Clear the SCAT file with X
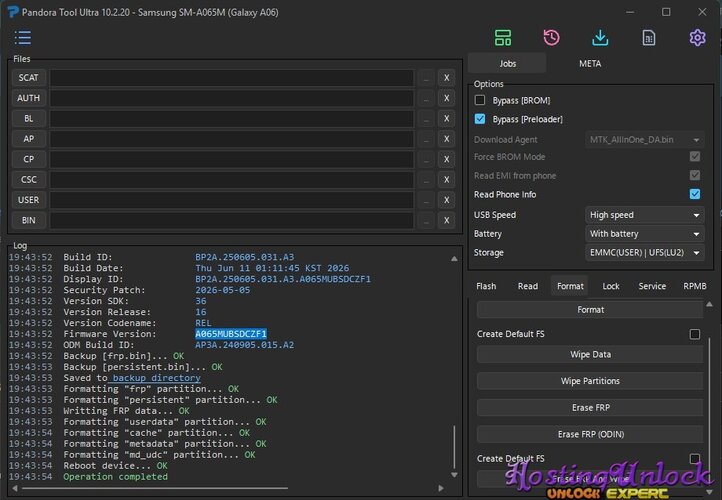The height and width of the screenshot is (500, 722). coord(446,78)
